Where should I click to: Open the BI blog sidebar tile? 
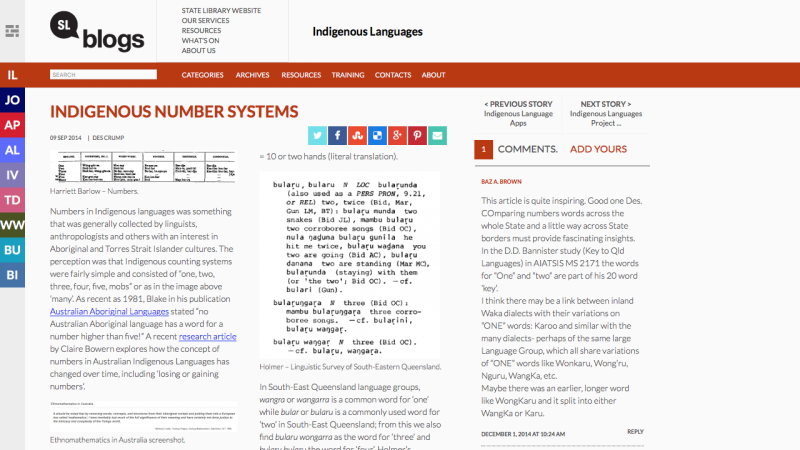[12, 275]
